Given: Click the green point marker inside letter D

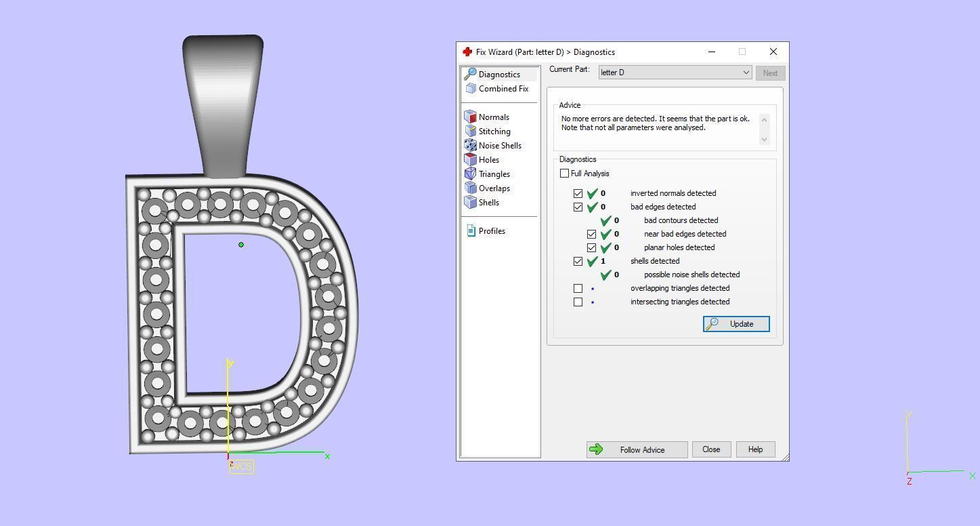Looking at the screenshot, I should click(x=241, y=245).
